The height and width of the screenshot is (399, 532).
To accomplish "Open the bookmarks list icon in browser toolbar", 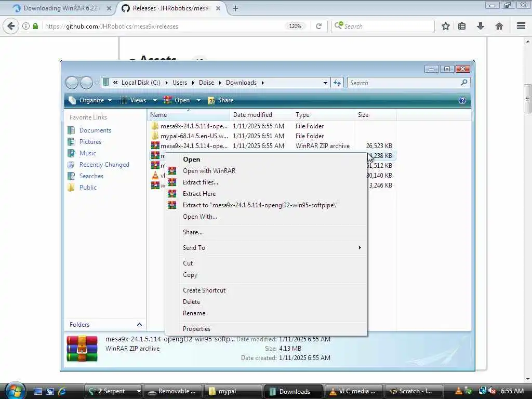I will (462, 26).
